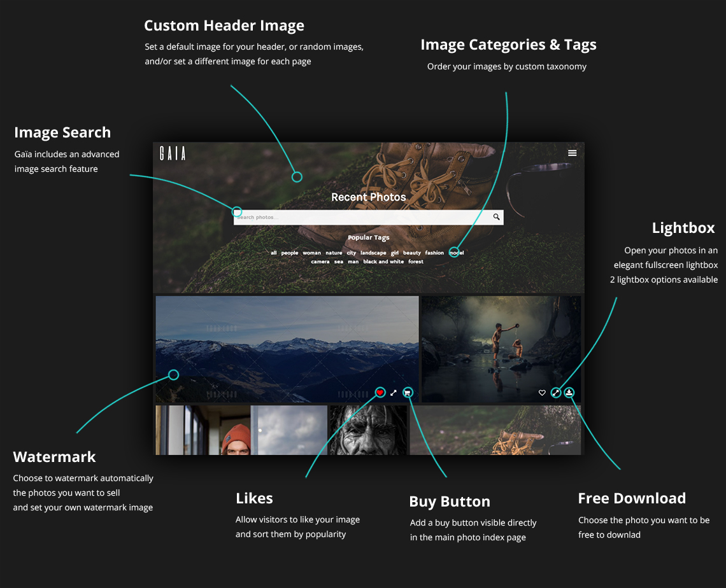Click the GAIA logo

(173, 153)
